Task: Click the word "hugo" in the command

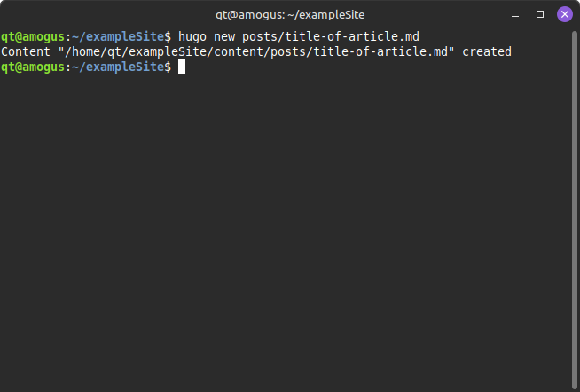Action: (x=192, y=36)
